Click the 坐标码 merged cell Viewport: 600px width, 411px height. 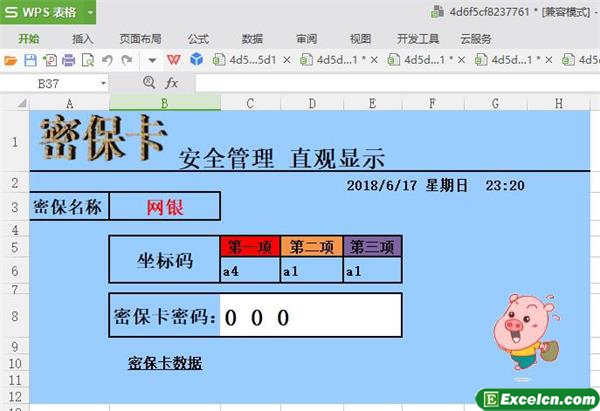[x=165, y=260]
